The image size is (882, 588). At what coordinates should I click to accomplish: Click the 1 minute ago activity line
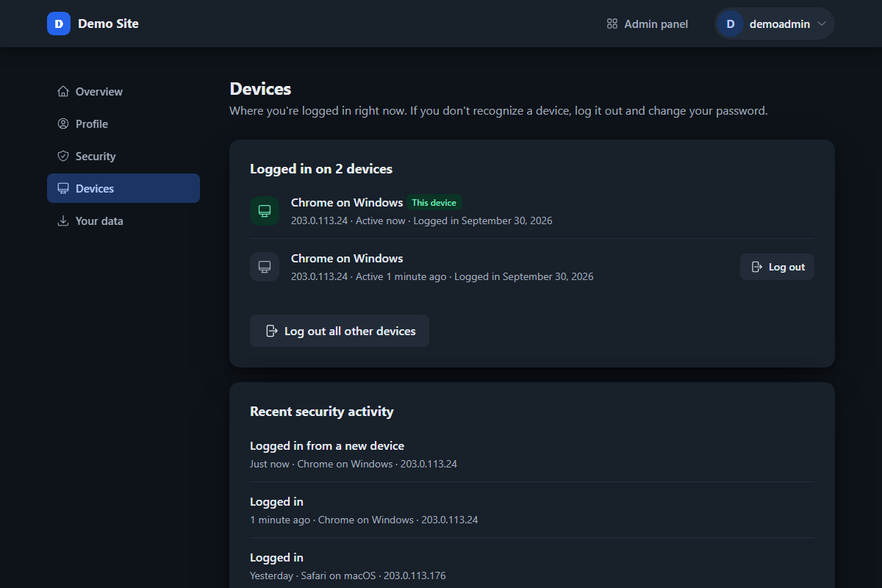tap(364, 520)
